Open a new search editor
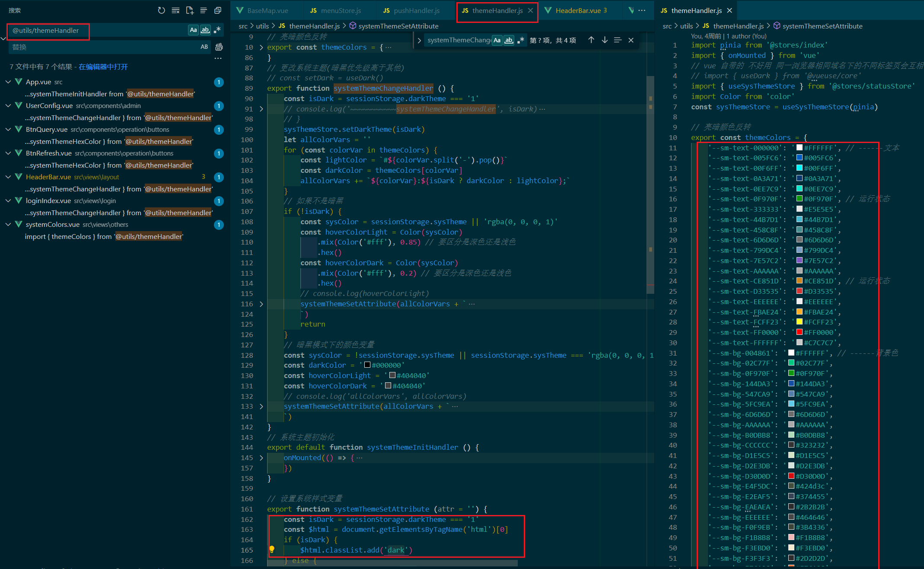 190,10
